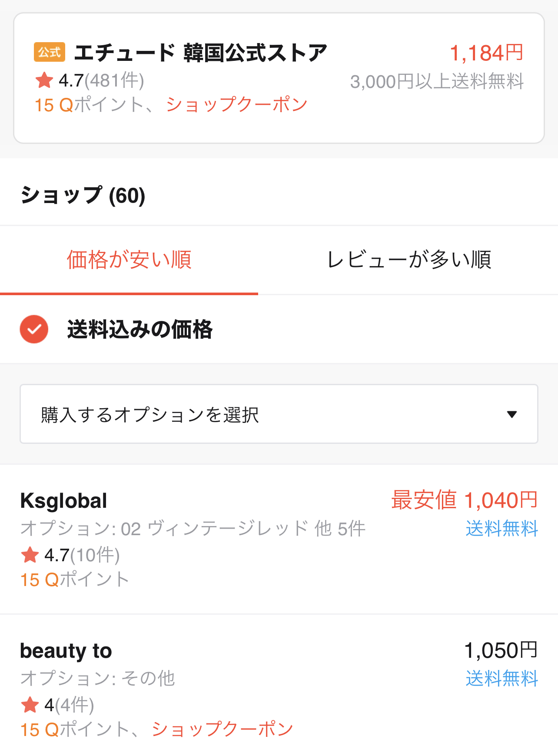Click the star rating icon of official store
This screenshot has width=558, height=756.
point(44,80)
